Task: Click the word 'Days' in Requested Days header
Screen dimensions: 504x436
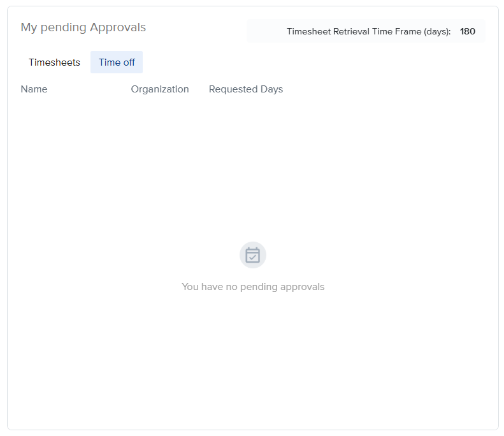Action: point(271,89)
